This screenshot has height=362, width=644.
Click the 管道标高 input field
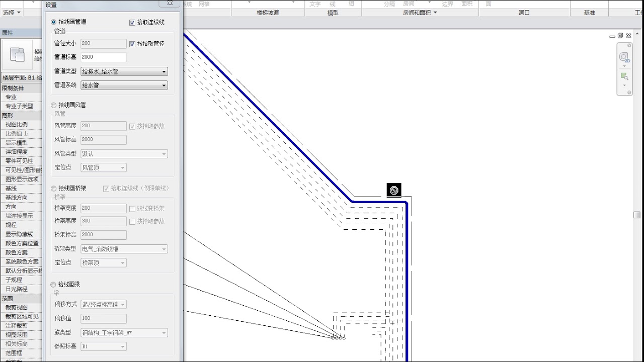click(103, 57)
